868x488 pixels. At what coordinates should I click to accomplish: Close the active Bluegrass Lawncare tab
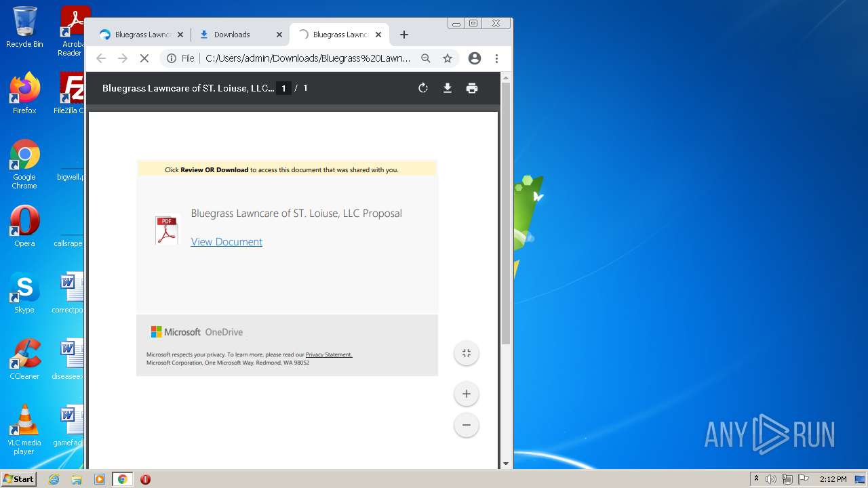378,35
